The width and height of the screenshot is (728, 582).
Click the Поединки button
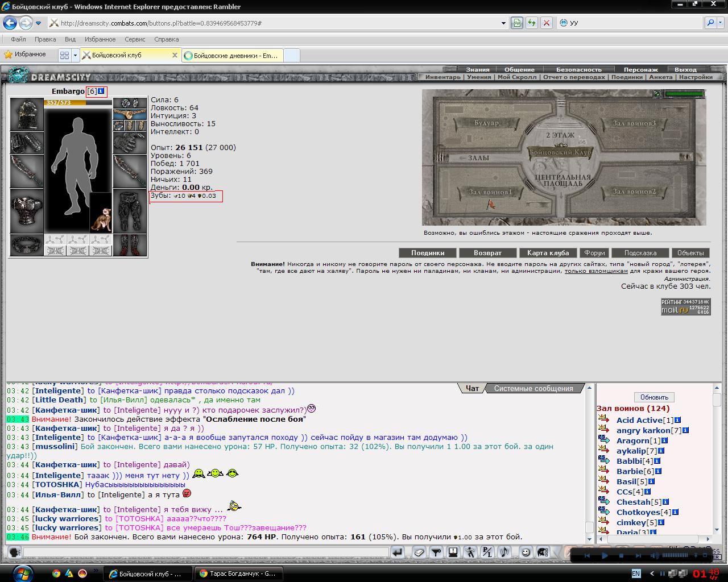tap(428, 253)
